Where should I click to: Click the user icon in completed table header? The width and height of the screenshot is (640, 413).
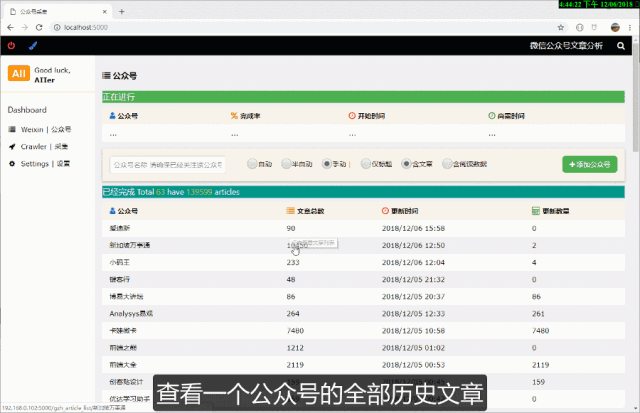113,211
